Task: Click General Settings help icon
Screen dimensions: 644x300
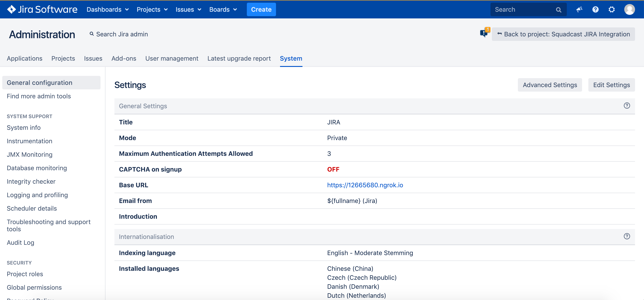Action: point(626,106)
